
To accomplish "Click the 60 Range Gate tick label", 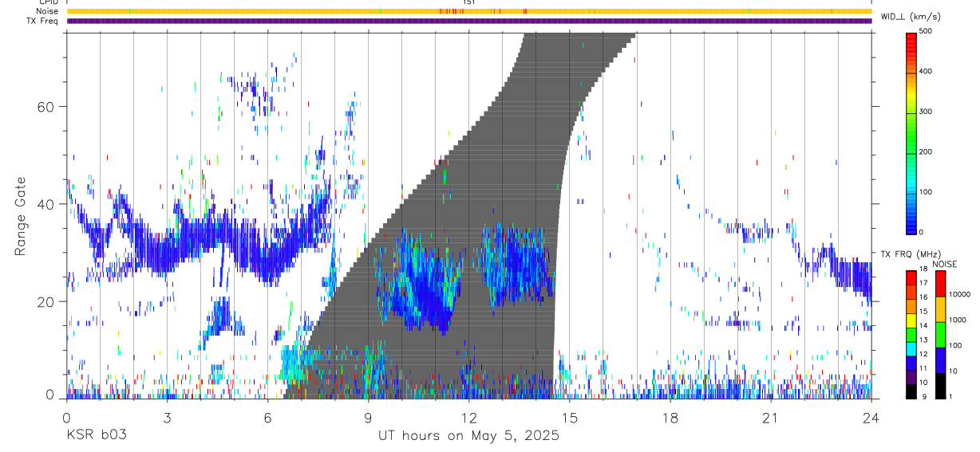I will point(47,107).
